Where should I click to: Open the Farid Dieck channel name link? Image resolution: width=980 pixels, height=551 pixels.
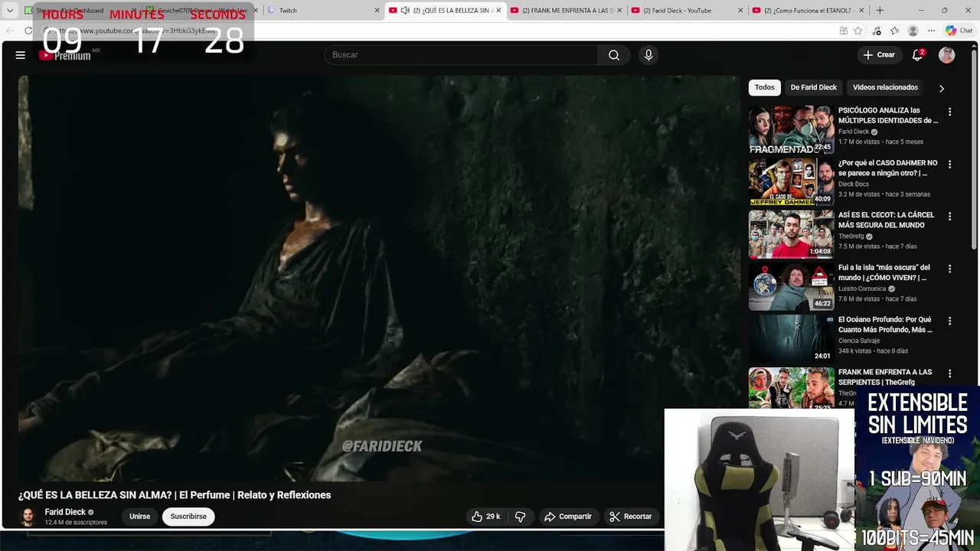tap(65, 512)
